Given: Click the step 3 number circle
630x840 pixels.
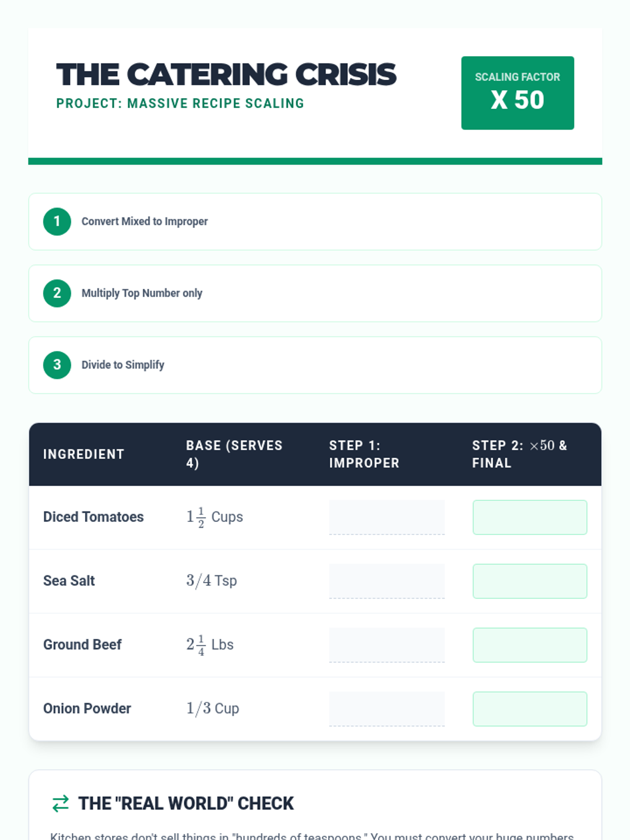Looking at the screenshot, I should (57, 365).
